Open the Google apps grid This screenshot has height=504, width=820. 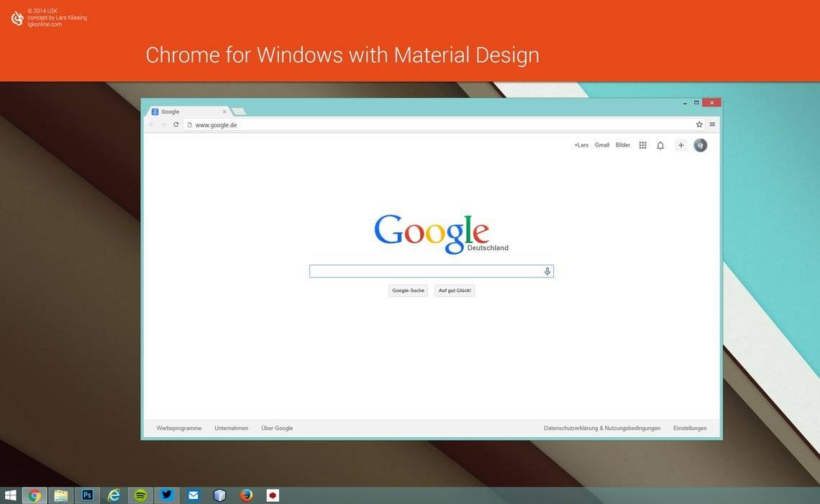[x=643, y=145]
